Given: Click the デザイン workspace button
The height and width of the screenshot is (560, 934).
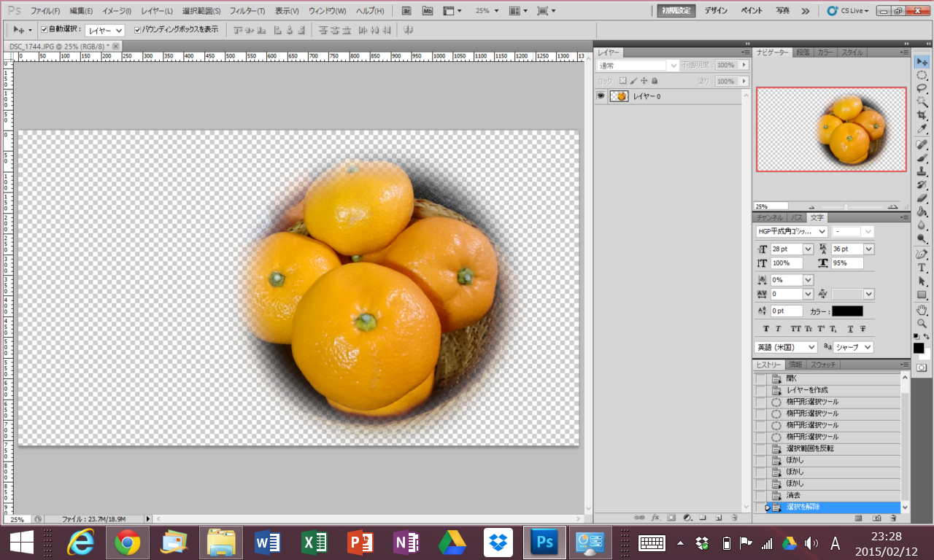Looking at the screenshot, I should 716,11.
